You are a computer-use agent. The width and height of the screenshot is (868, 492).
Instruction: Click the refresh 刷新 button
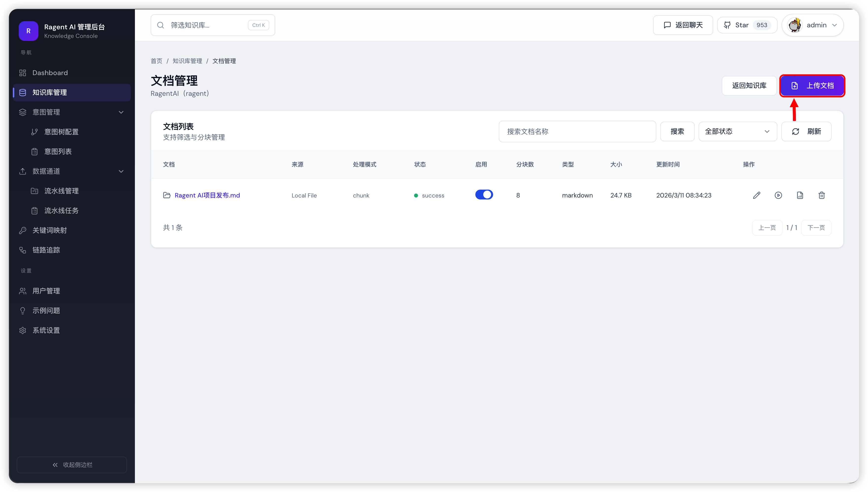click(806, 131)
